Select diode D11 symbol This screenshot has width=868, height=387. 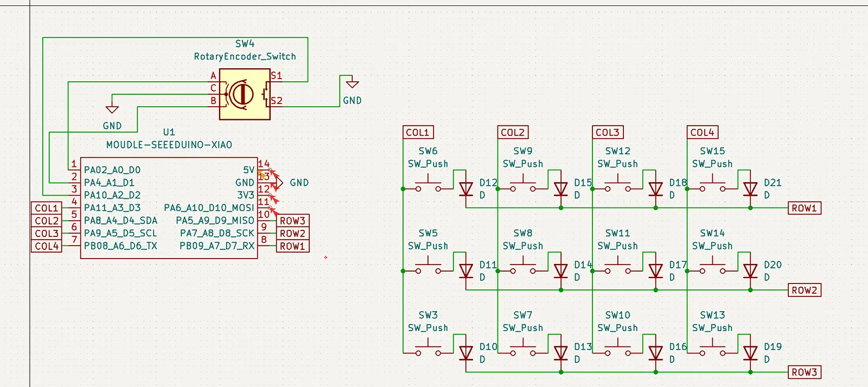pyautogui.click(x=466, y=270)
